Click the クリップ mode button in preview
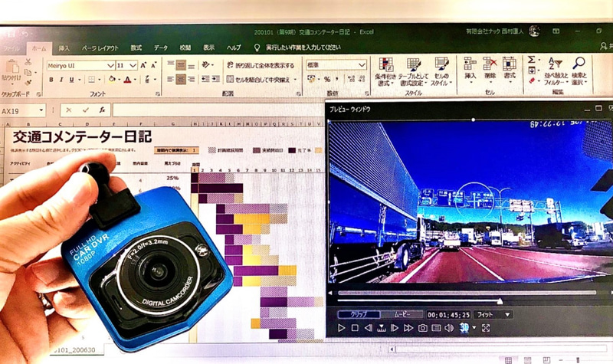 359,314
